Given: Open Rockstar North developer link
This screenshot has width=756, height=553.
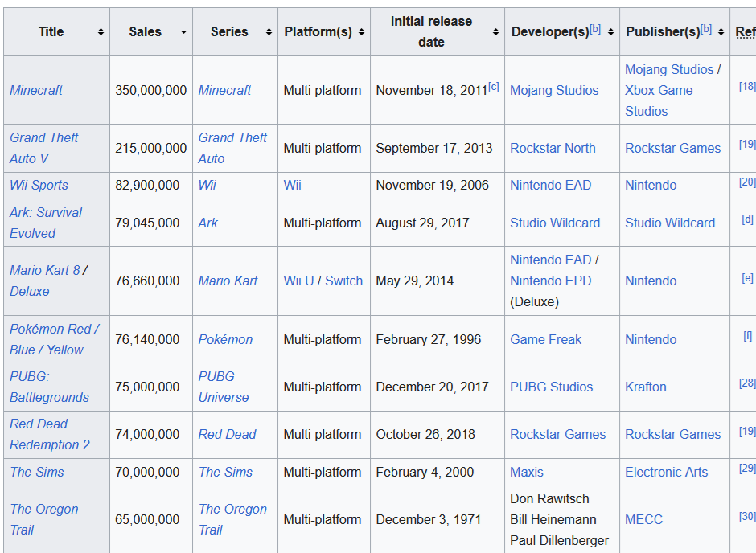Looking at the screenshot, I should click(553, 149).
